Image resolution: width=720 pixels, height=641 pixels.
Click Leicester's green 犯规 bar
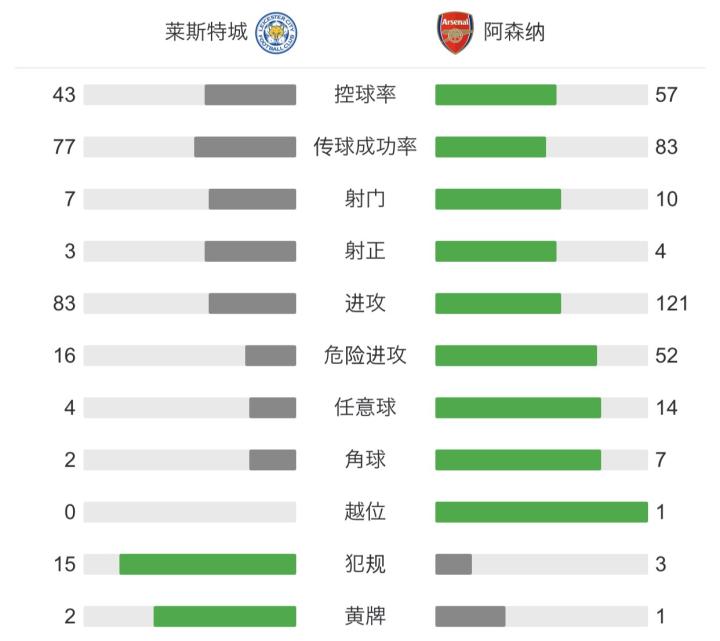click(208, 564)
